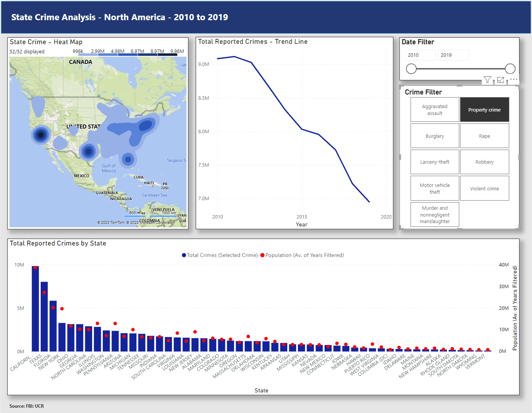Choose the Motor vehicle theft filter

point(435,188)
